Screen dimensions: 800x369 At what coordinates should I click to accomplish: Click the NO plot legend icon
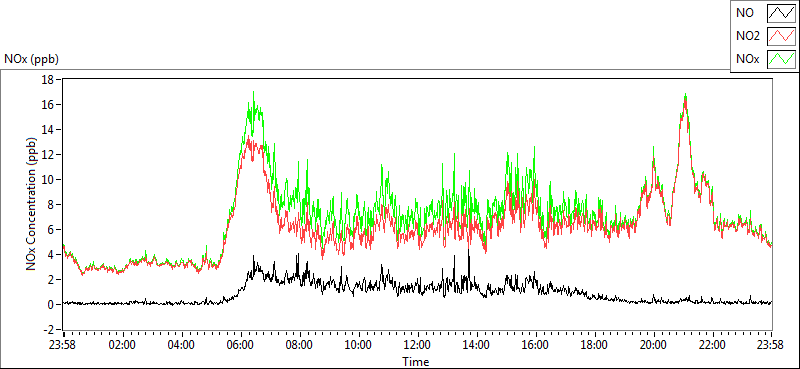pos(781,12)
